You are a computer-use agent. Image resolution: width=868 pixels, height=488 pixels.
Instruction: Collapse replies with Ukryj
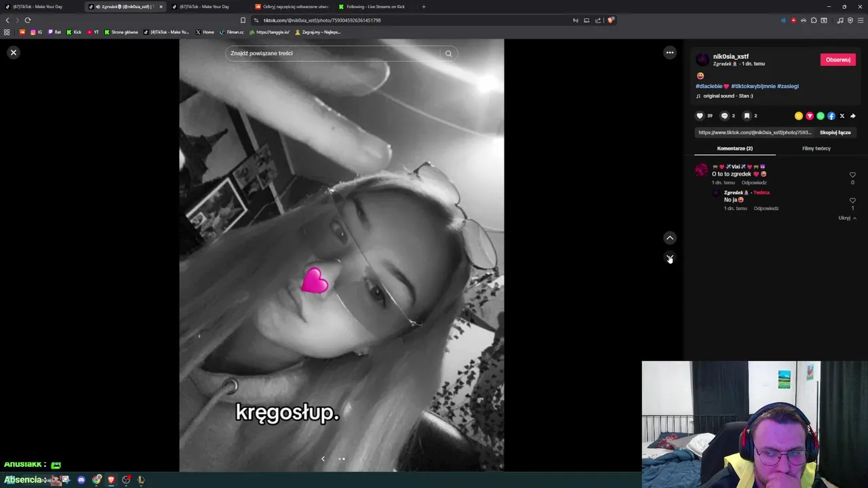[847, 218]
